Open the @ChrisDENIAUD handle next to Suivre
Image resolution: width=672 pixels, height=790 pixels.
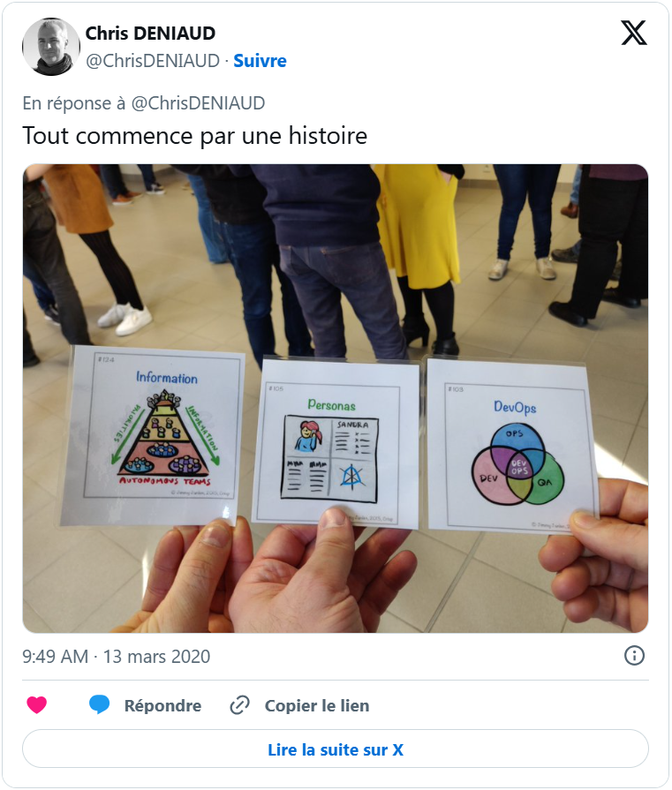point(153,61)
